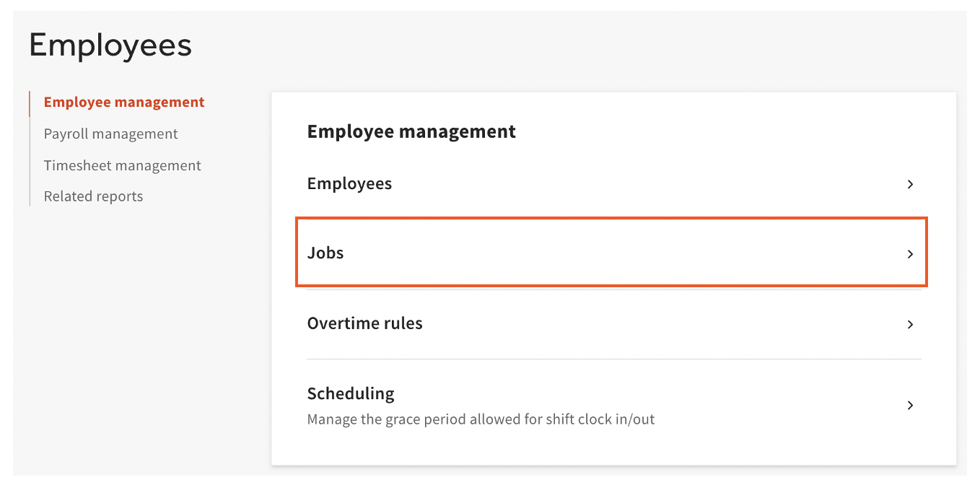Click the Overtime rules label text

coord(364,323)
